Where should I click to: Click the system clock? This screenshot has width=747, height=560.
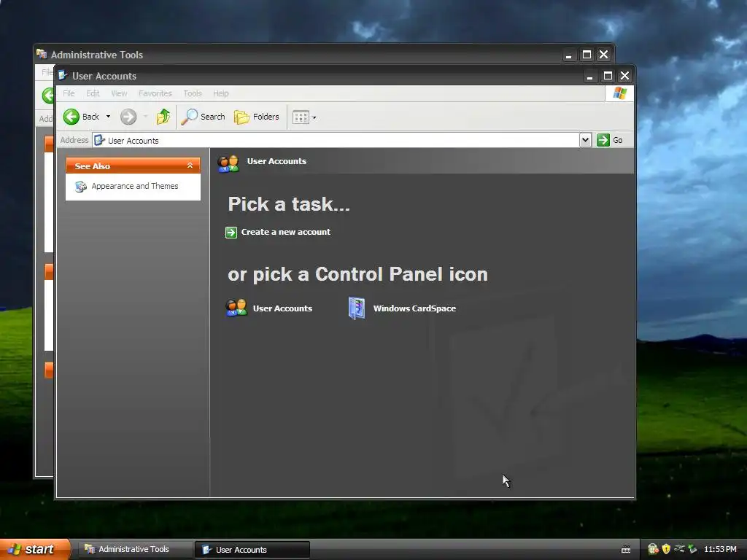[x=720, y=549]
